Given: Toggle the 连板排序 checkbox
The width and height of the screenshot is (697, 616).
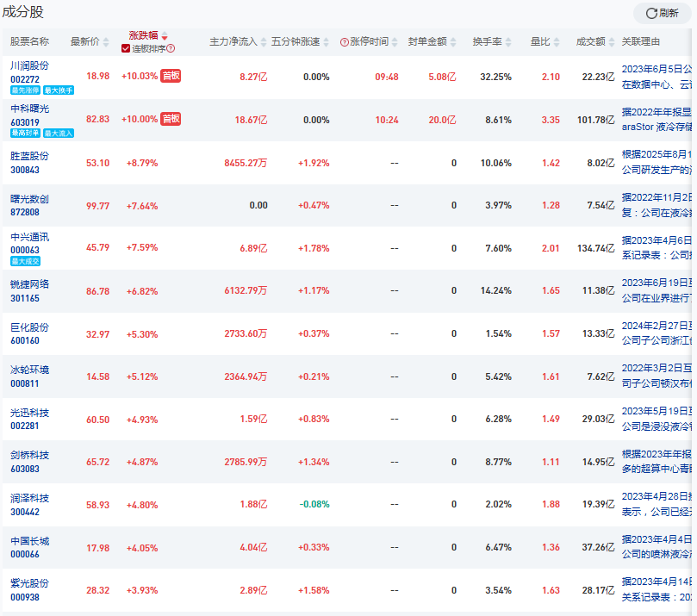Looking at the screenshot, I should pyautogui.click(x=125, y=48).
